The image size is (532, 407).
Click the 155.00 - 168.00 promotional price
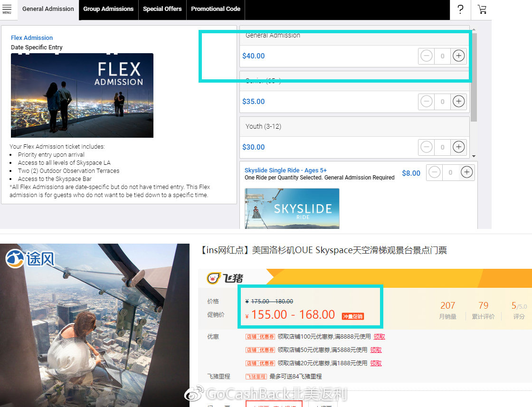[x=293, y=315]
